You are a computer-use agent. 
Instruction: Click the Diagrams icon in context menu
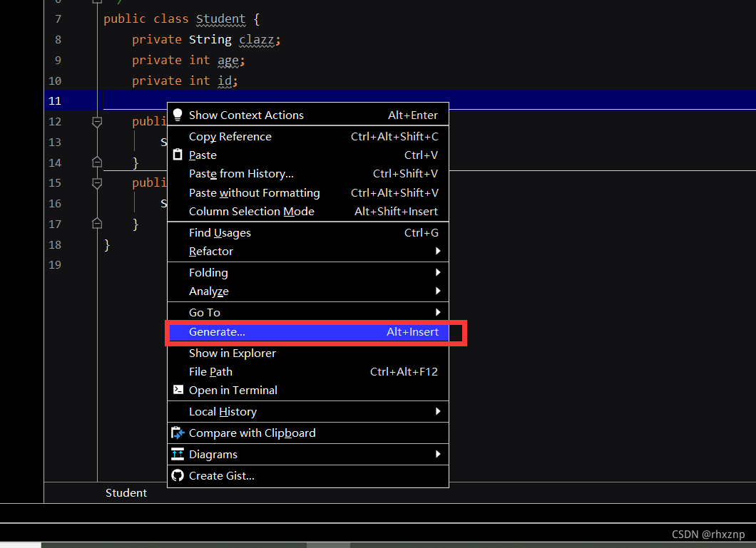[x=178, y=454]
